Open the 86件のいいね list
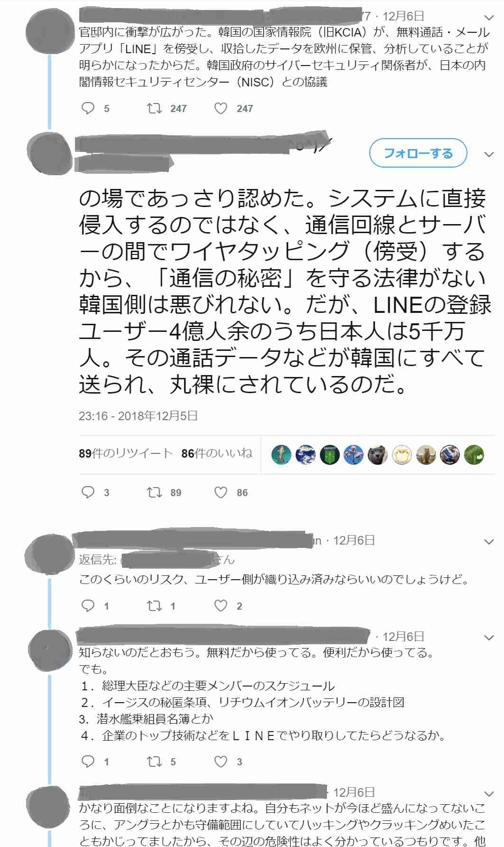The image size is (504, 847). click(217, 453)
